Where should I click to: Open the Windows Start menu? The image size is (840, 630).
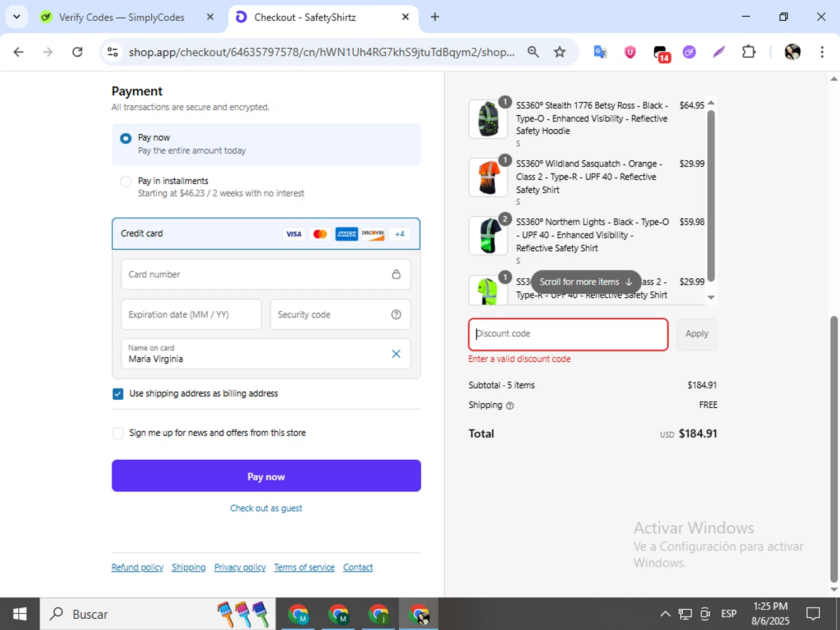[20, 614]
